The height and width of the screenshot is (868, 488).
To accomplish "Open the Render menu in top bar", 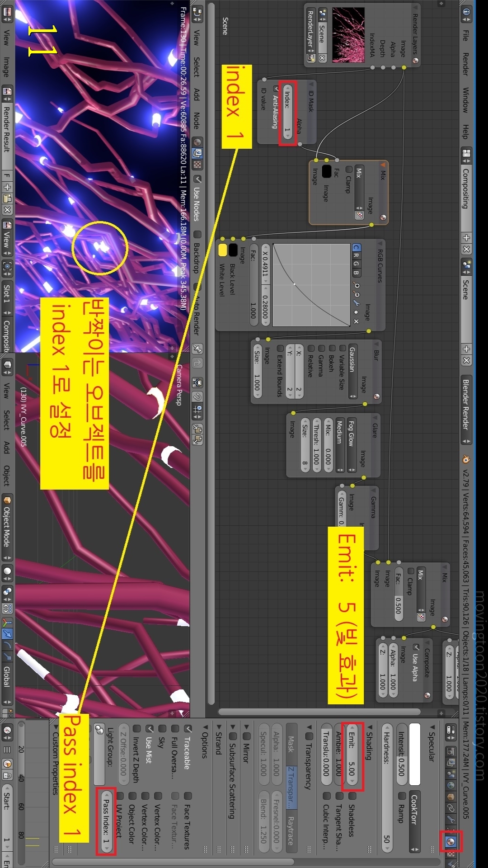I will tap(465, 64).
